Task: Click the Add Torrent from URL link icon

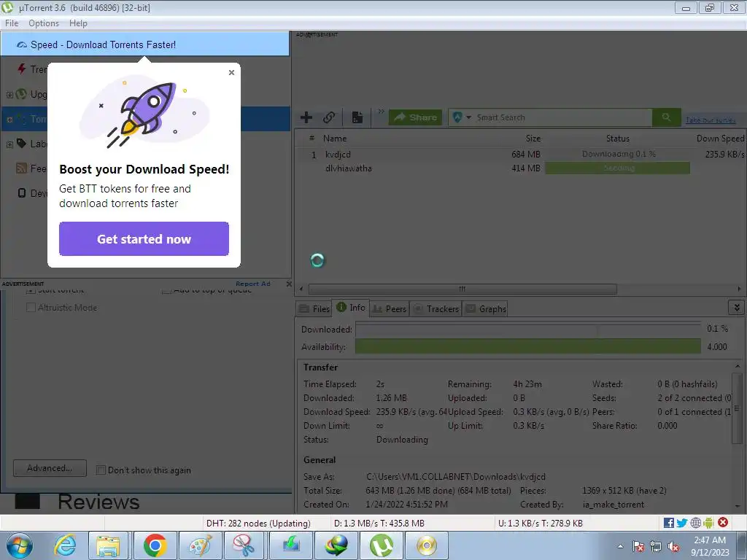Action: coord(329,117)
